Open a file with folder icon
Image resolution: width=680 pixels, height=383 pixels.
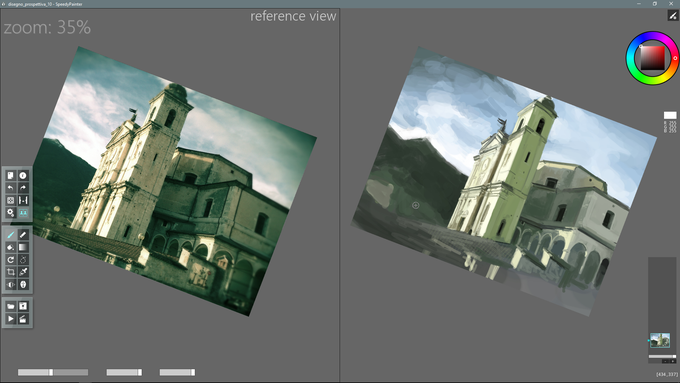click(x=10, y=306)
